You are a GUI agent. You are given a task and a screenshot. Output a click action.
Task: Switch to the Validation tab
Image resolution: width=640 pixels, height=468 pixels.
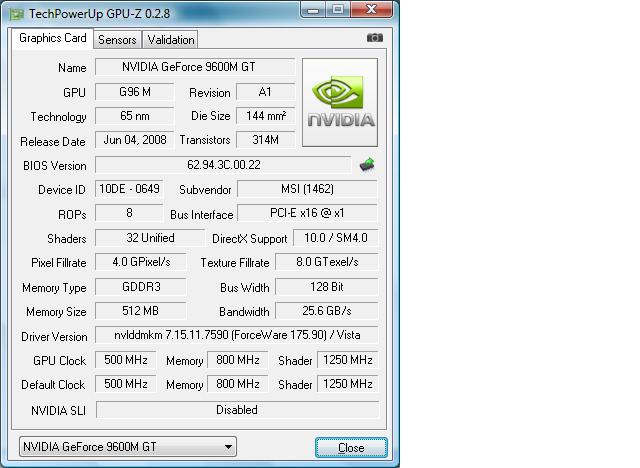pos(171,40)
